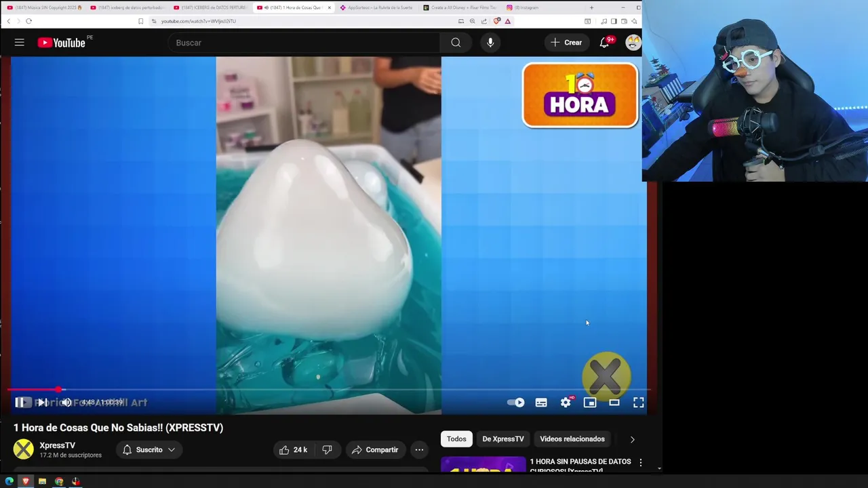
Task: Open XpressTV channel name link
Action: click(x=58, y=445)
